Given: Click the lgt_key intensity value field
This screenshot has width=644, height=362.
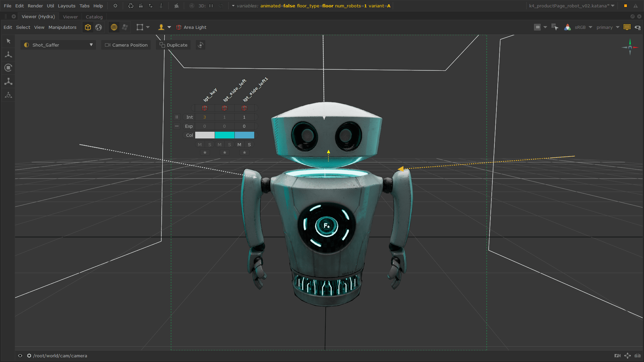Looking at the screenshot, I should (x=205, y=117).
